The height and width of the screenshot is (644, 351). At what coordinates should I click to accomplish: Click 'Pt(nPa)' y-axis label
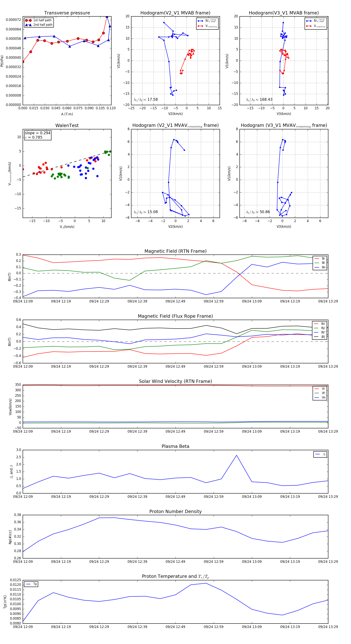click(2, 61)
